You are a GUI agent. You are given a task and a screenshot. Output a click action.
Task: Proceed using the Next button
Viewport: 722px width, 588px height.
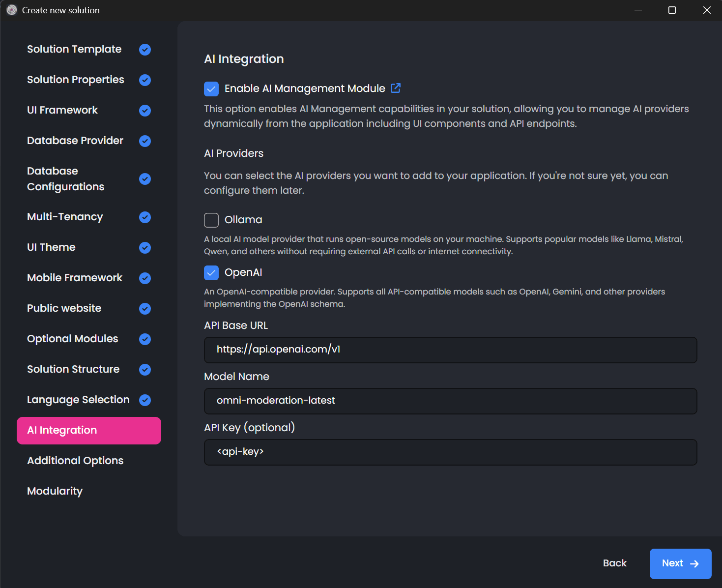tap(680, 563)
